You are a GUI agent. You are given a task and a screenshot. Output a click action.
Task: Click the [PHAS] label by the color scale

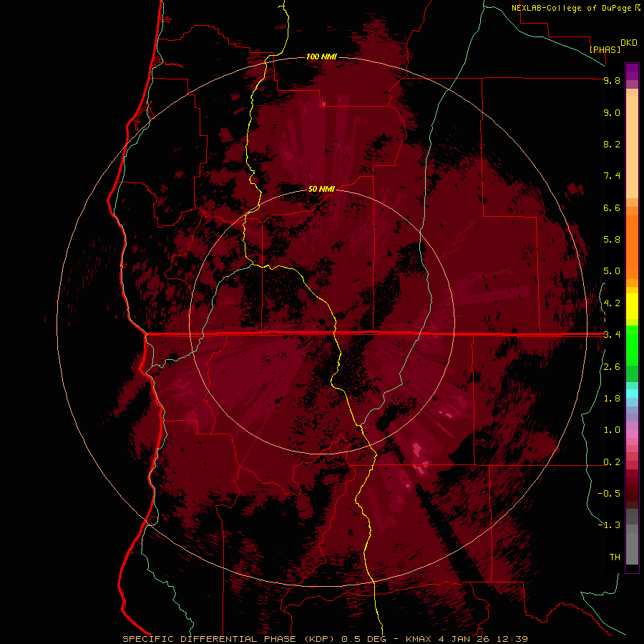[x=605, y=49]
